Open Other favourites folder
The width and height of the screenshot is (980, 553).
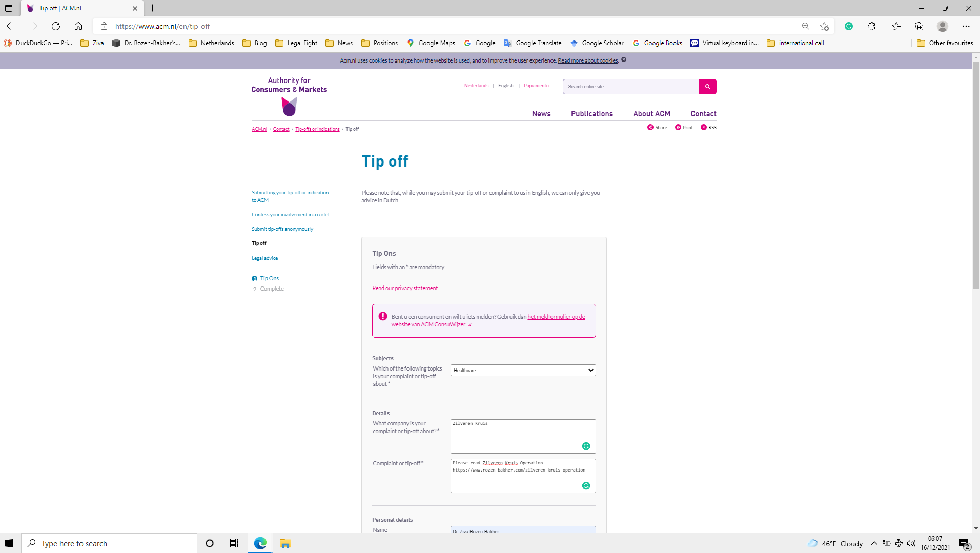point(945,43)
